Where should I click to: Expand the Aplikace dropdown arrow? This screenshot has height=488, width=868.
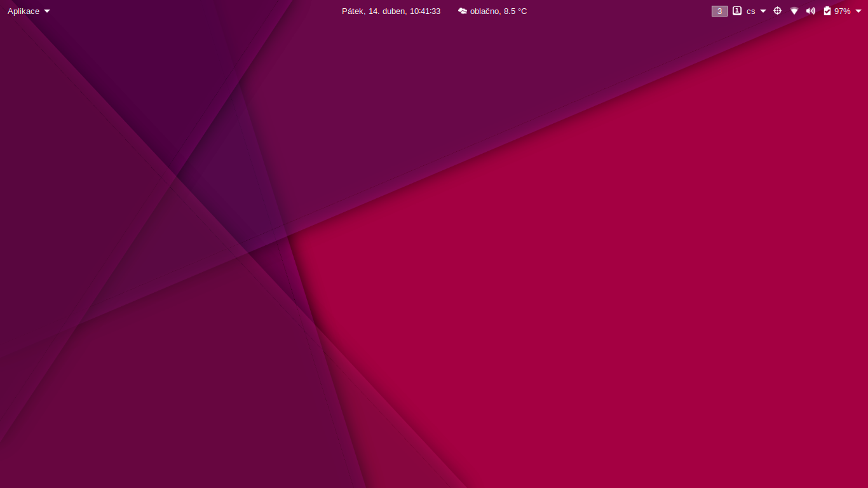(x=47, y=11)
